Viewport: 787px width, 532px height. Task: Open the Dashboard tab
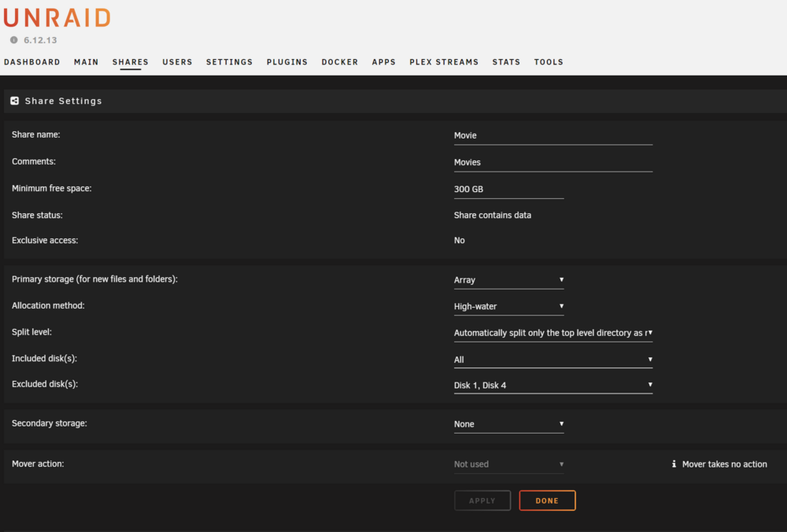[x=32, y=62]
